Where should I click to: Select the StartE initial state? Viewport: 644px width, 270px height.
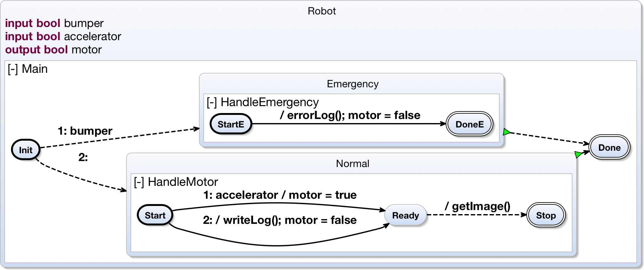231,124
